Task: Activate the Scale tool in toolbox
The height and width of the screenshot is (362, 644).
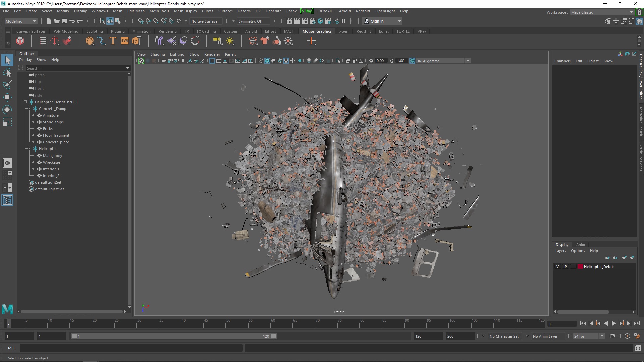Action: click(7, 122)
